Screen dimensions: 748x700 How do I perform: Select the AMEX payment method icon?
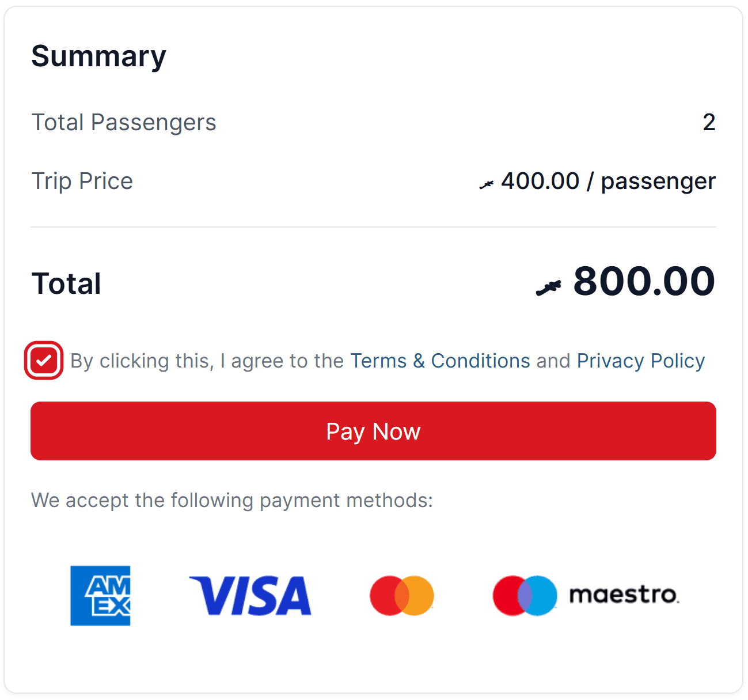point(100,596)
